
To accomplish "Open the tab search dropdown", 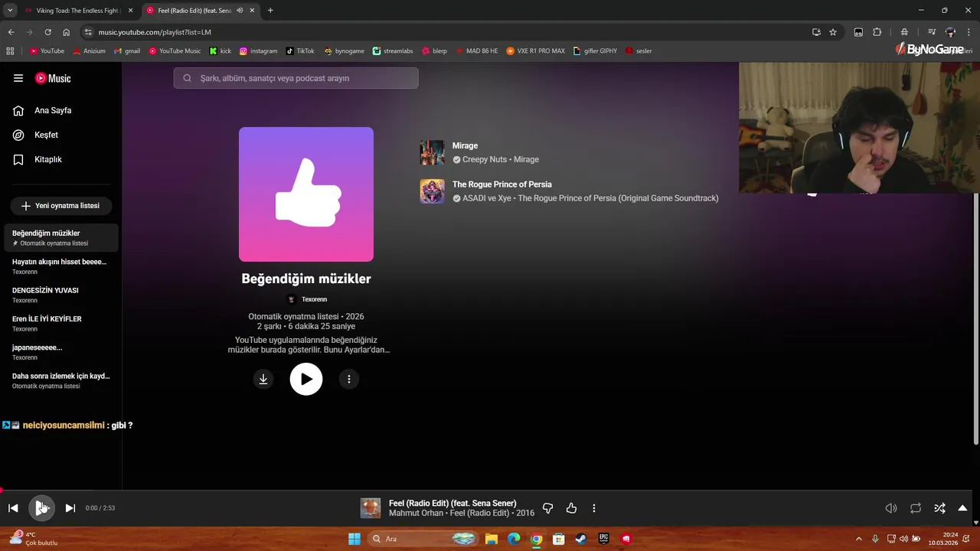I will click(x=10, y=11).
